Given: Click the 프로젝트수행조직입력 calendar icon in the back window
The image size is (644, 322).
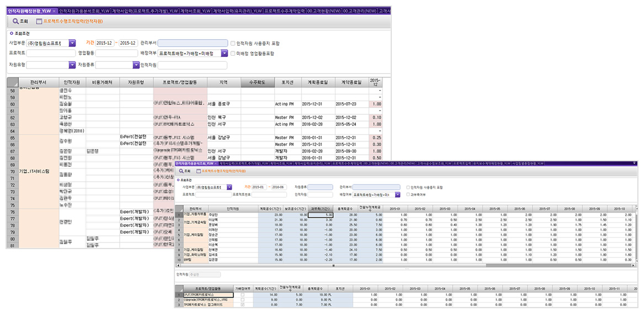Looking at the screenshot, I should [x=39, y=21].
